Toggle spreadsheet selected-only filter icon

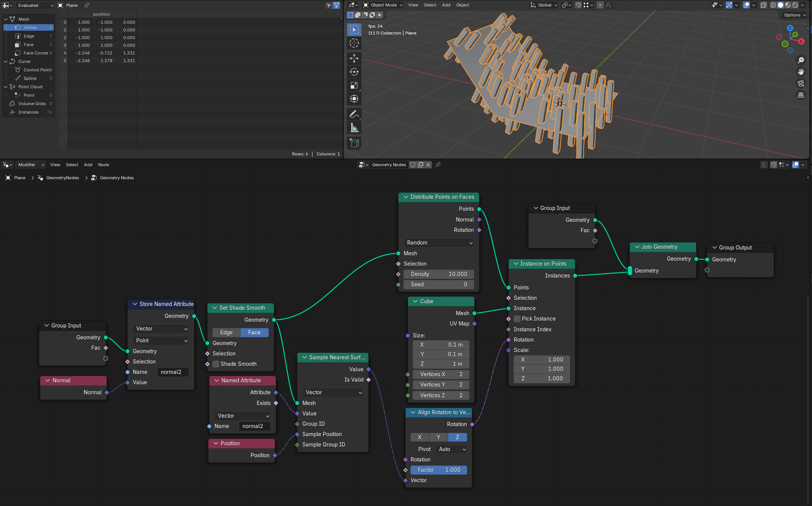329,5
